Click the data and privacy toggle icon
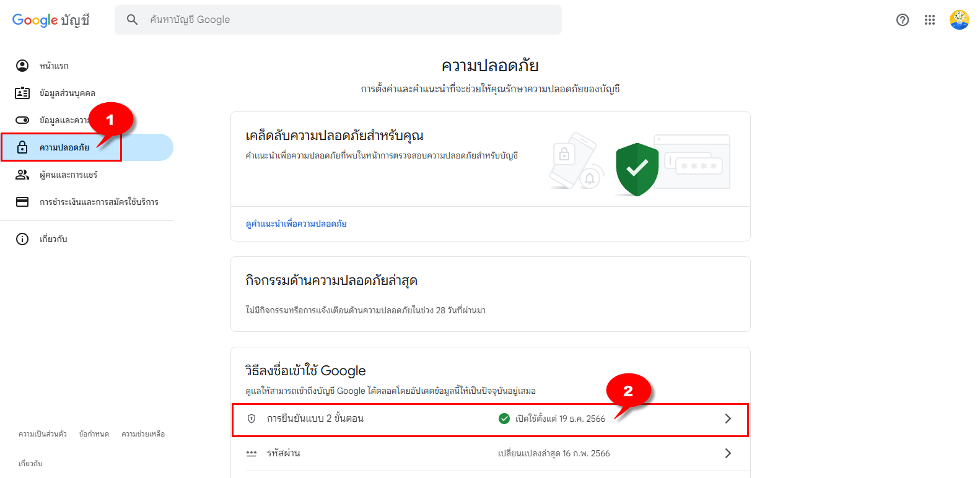Viewport: 980px width, 478px height. tap(22, 120)
